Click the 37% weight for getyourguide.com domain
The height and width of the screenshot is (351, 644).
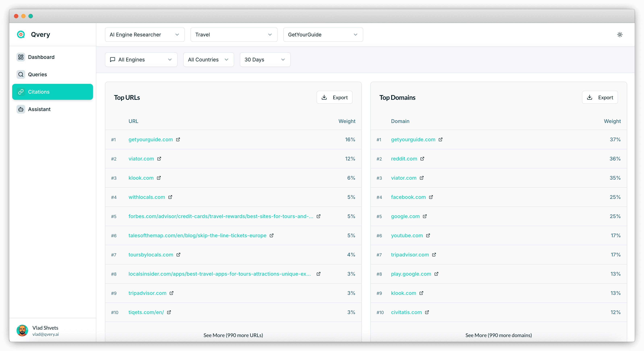click(615, 139)
